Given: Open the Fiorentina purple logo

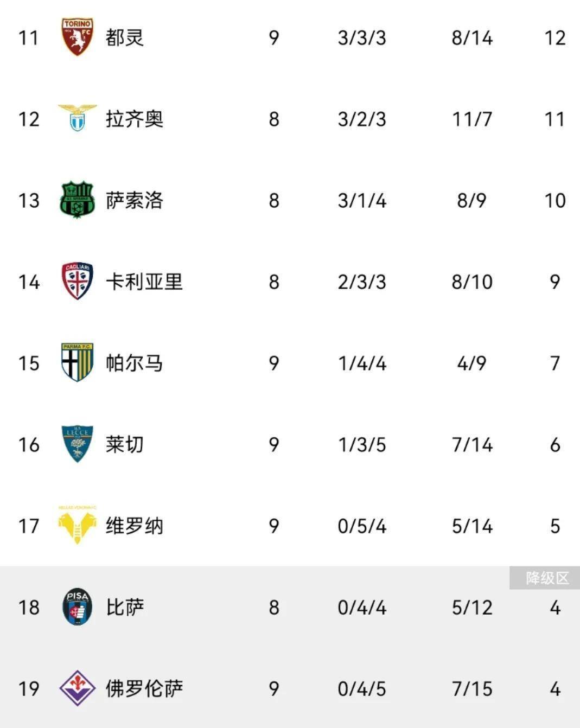Looking at the screenshot, I should (x=77, y=688).
